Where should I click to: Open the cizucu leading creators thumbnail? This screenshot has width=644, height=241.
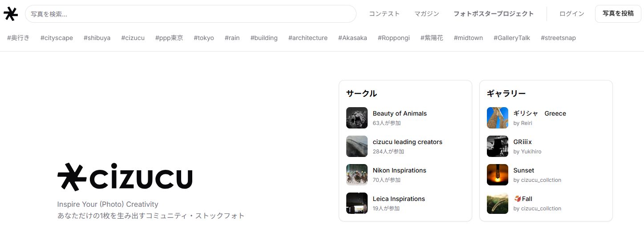pos(357,146)
